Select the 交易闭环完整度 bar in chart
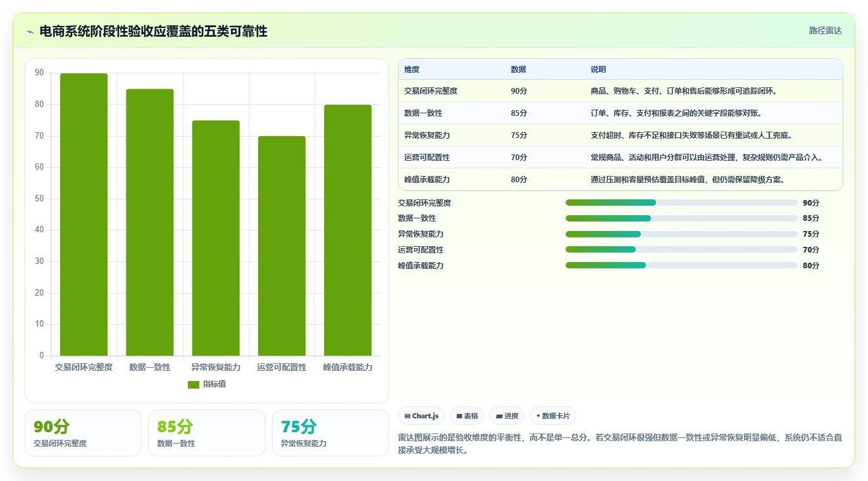The width and height of the screenshot is (868, 481). pos(84,215)
